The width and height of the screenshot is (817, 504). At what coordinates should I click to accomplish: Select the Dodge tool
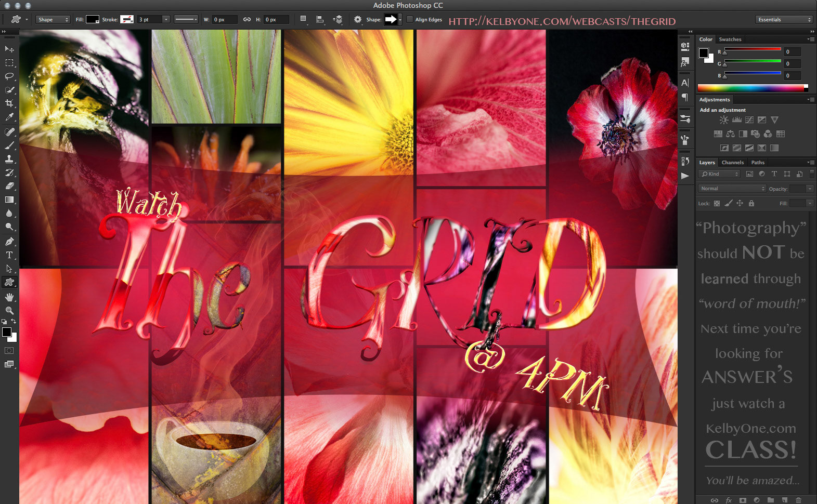coord(9,227)
